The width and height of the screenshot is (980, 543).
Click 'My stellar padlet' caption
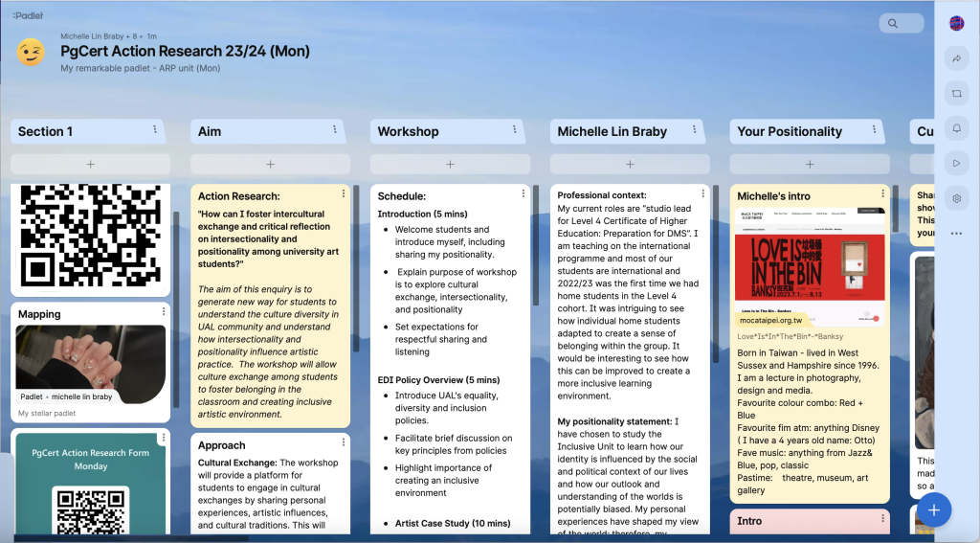point(47,414)
